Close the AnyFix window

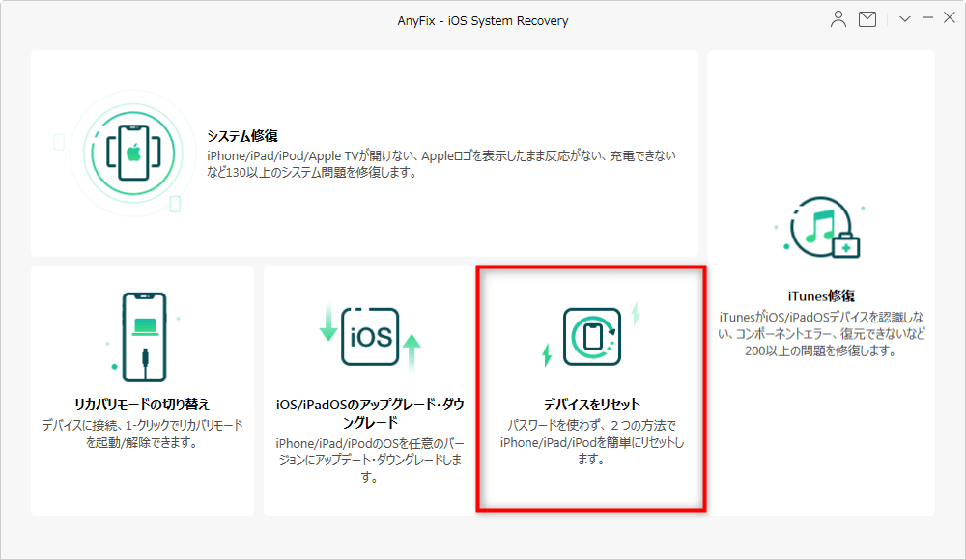(950, 18)
